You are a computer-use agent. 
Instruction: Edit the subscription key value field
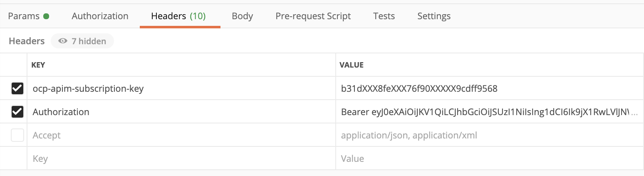[x=419, y=88]
